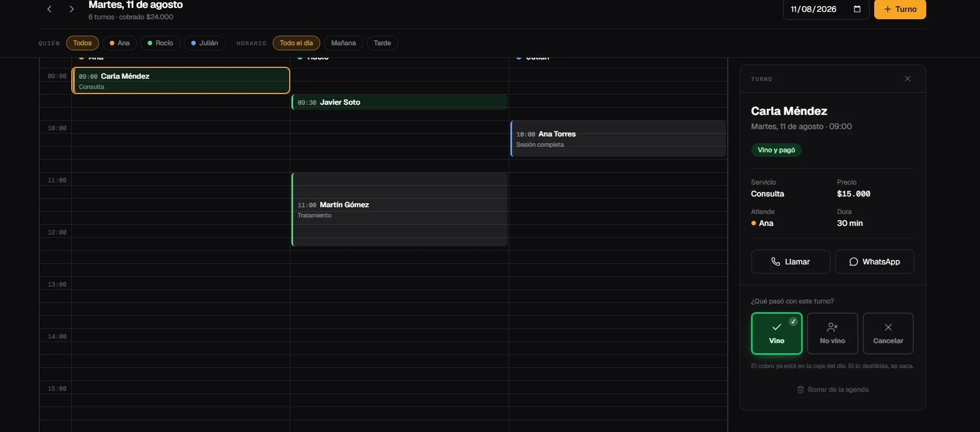Show only Mañana time range
The height and width of the screenshot is (432, 980).
coord(343,43)
